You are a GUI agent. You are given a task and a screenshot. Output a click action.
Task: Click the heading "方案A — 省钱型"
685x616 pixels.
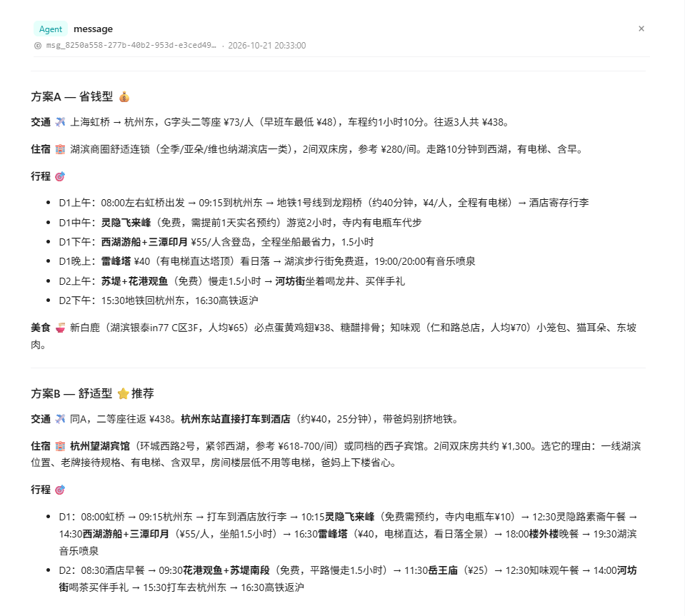[71, 96]
